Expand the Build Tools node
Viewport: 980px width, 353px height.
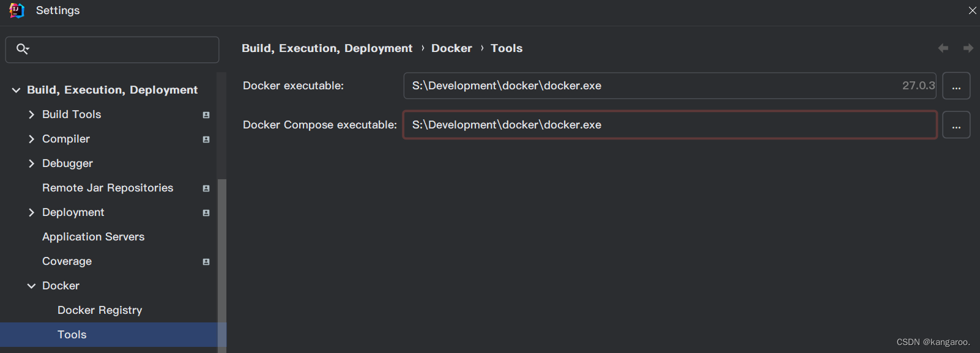coord(31,114)
